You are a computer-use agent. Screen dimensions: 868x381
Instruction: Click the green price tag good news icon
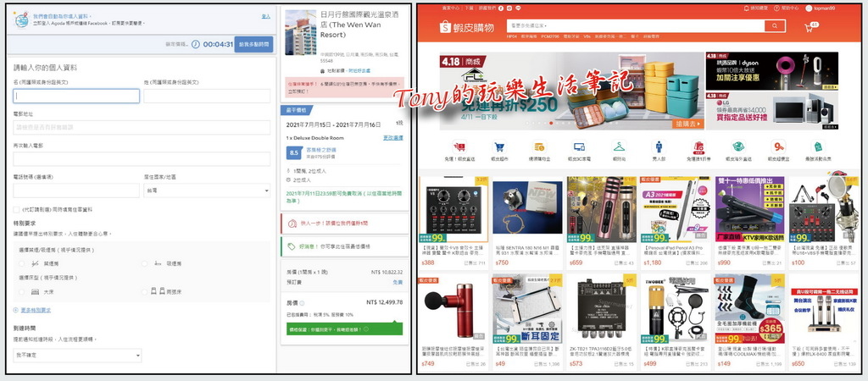[x=292, y=246]
